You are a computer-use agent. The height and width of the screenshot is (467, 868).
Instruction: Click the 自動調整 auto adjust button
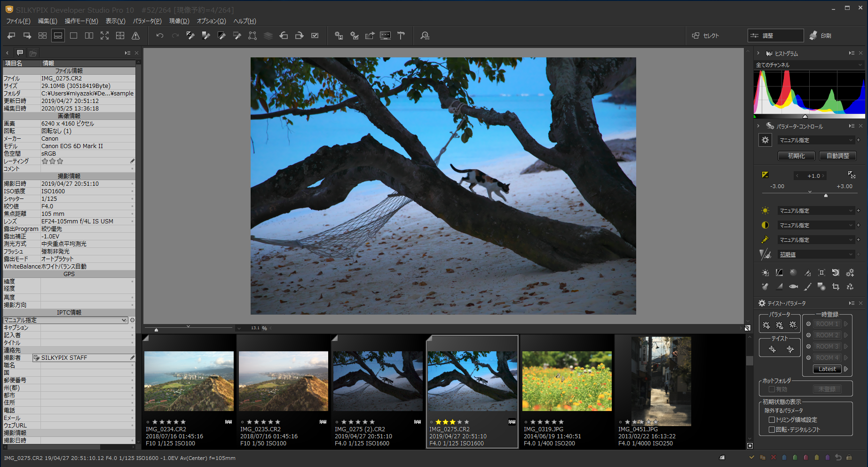(838, 156)
